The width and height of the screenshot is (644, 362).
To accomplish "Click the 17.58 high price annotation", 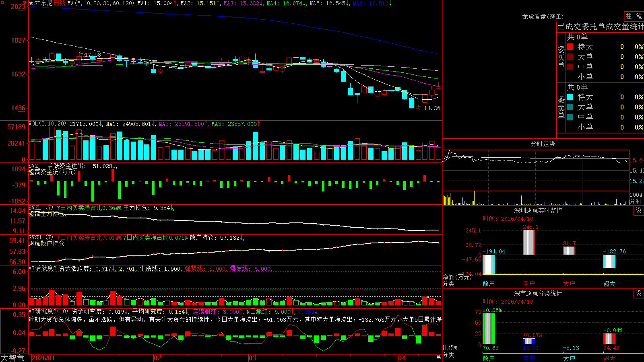I will (93, 55).
